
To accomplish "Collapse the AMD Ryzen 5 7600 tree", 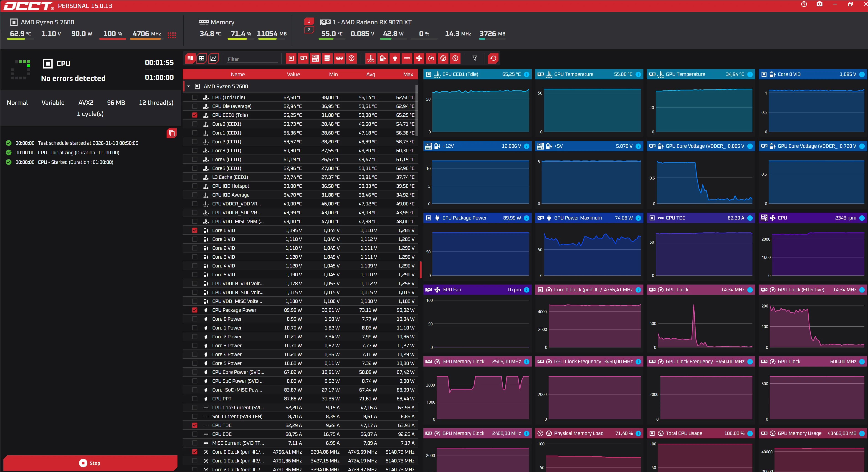I will 188,87.
